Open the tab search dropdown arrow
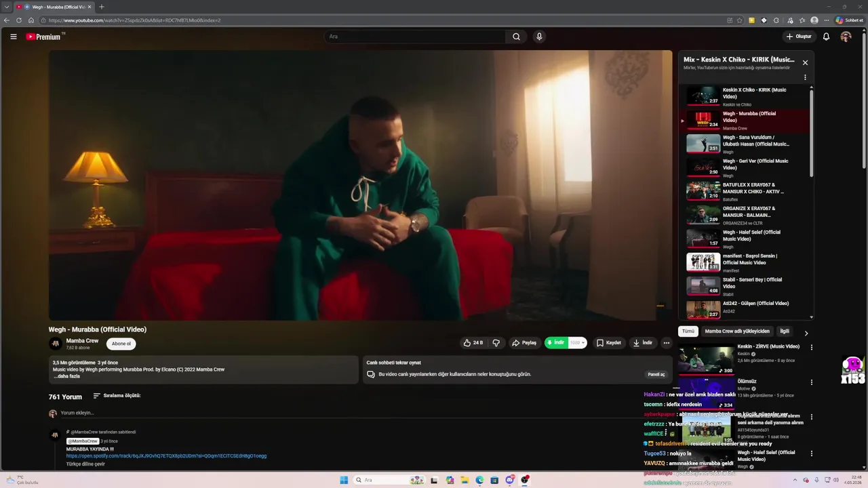This screenshot has height=488, width=868. tap(7, 7)
